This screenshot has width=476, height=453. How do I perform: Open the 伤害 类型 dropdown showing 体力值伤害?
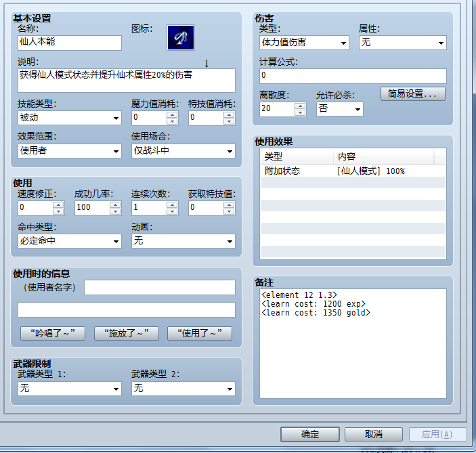click(304, 43)
